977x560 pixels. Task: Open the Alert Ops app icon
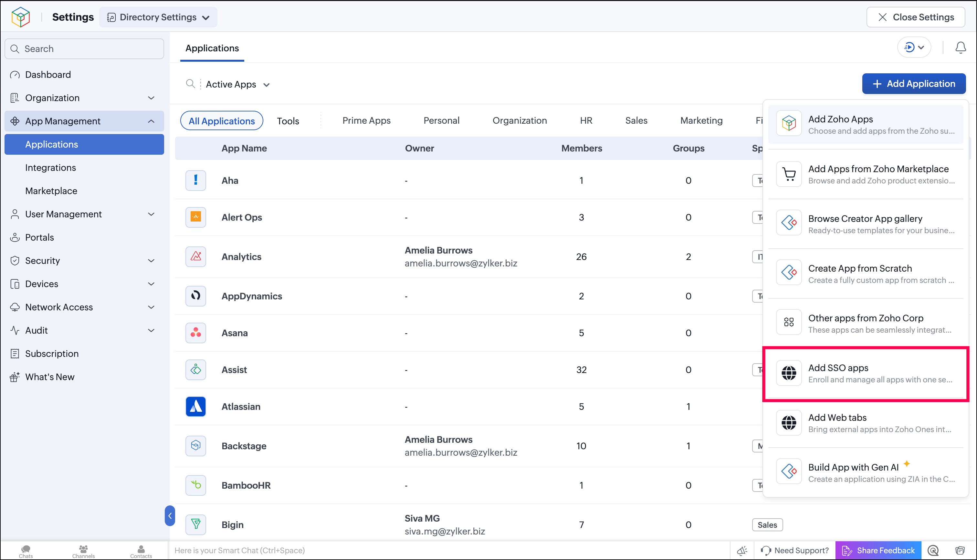[x=196, y=217]
